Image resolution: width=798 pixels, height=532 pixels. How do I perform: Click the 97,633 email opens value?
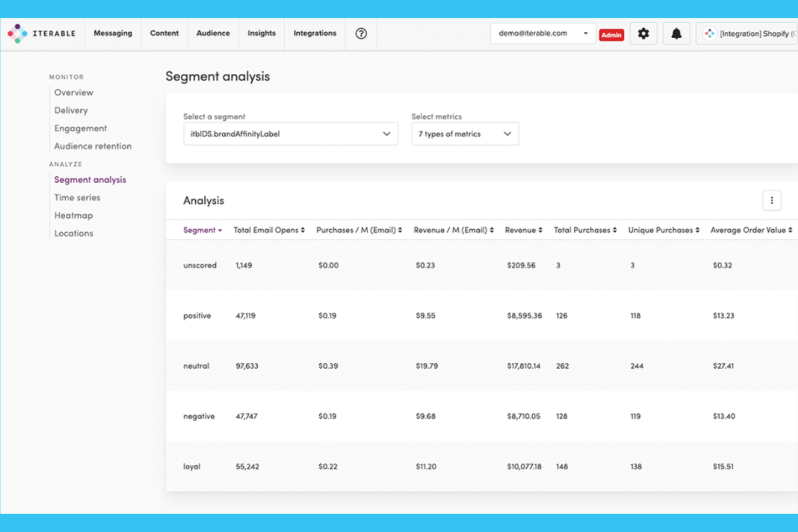tap(247, 366)
